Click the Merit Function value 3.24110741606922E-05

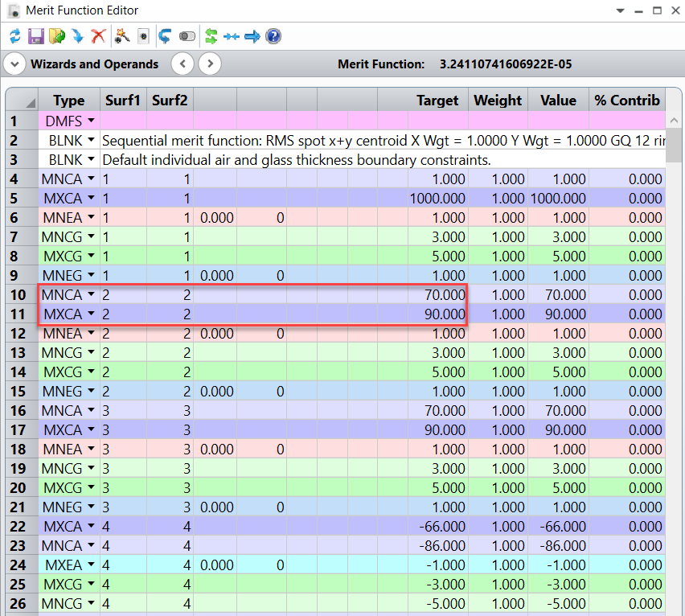[x=506, y=64]
